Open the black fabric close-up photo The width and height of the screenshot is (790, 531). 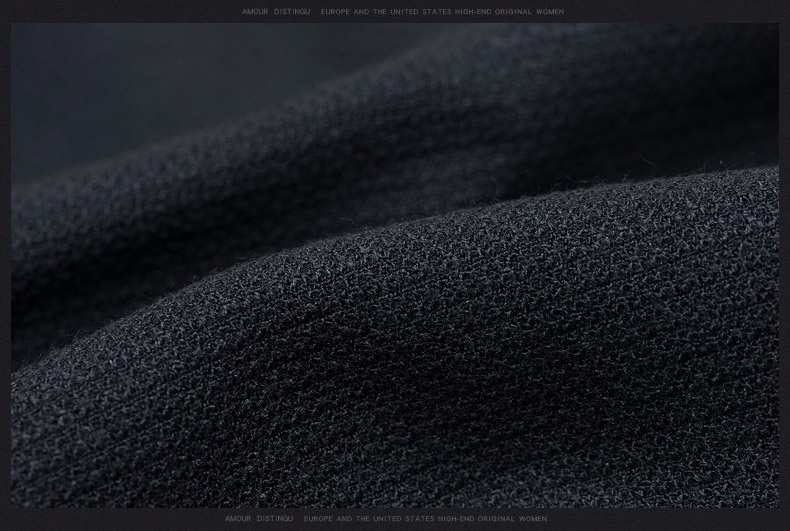pyautogui.click(x=395, y=265)
